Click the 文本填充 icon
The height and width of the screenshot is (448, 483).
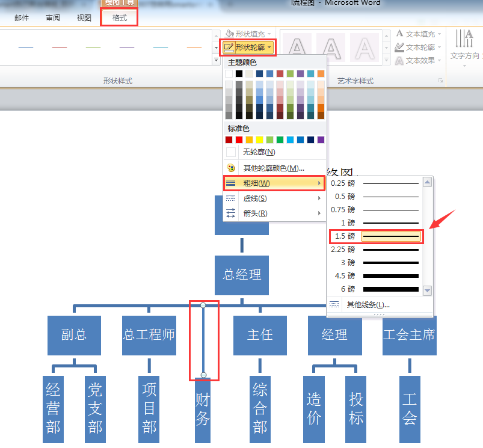click(399, 33)
